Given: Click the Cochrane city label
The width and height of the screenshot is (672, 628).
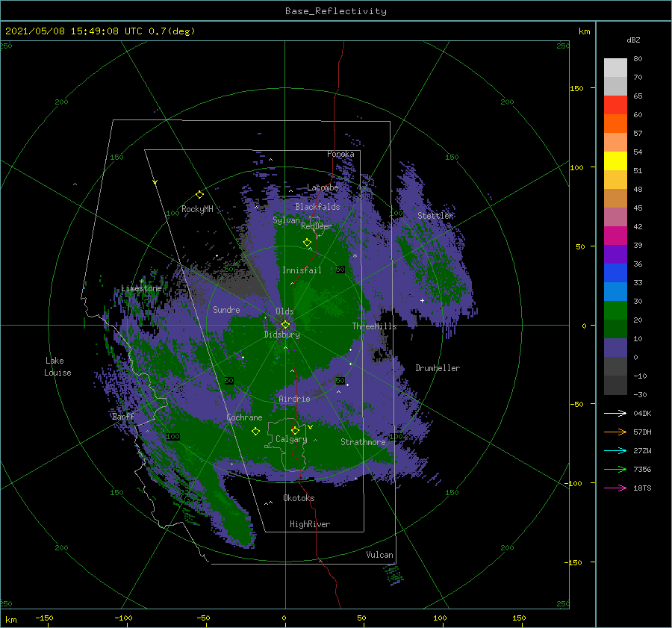Looking at the screenshot, I should click(x=244, y=417).
